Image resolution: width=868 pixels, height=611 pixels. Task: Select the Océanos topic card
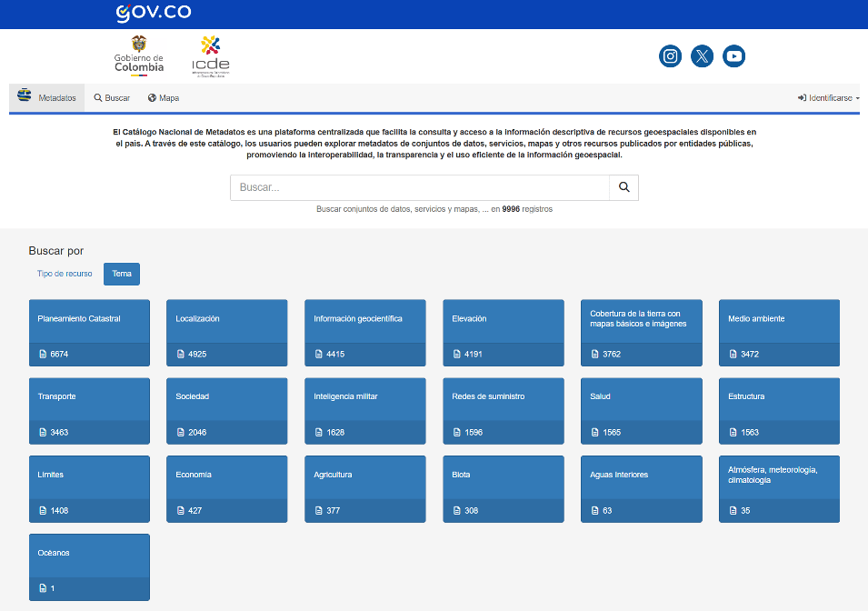coord(89,567)
